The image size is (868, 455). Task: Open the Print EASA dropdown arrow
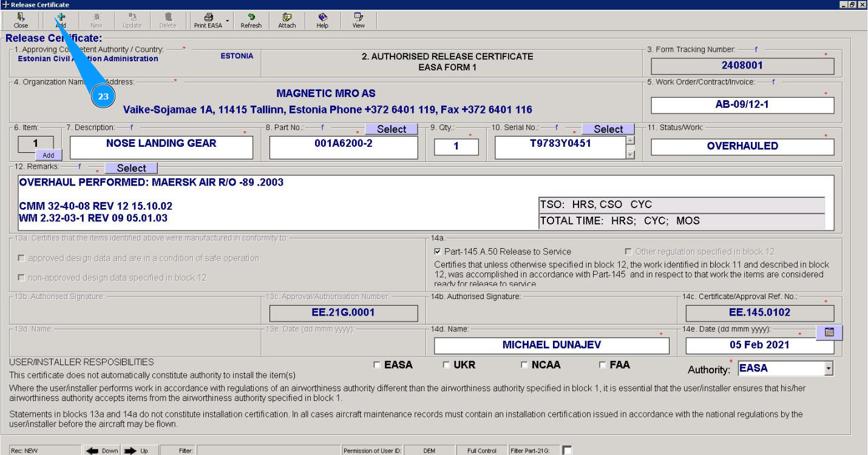(228, 21)
